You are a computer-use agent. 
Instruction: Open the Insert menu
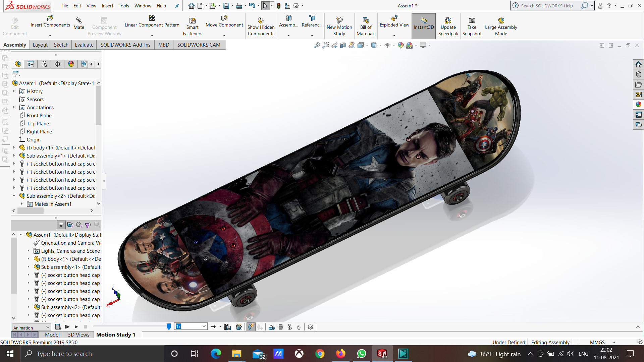point(107,6)
